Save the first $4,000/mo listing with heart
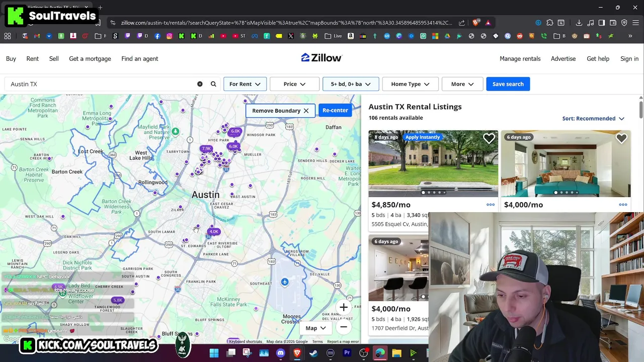 tap(621, 139)
